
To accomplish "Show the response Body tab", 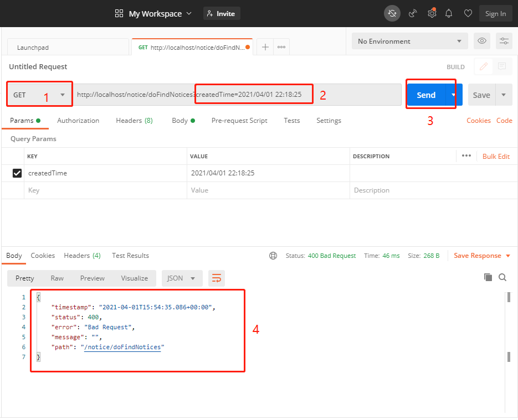I will 14,256.
